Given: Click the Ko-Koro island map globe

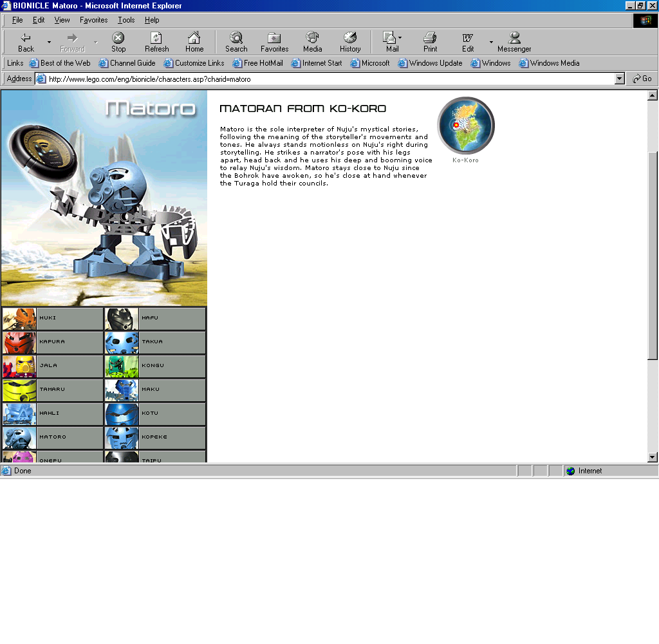Looking at the screenshot, I should point(466,126).
